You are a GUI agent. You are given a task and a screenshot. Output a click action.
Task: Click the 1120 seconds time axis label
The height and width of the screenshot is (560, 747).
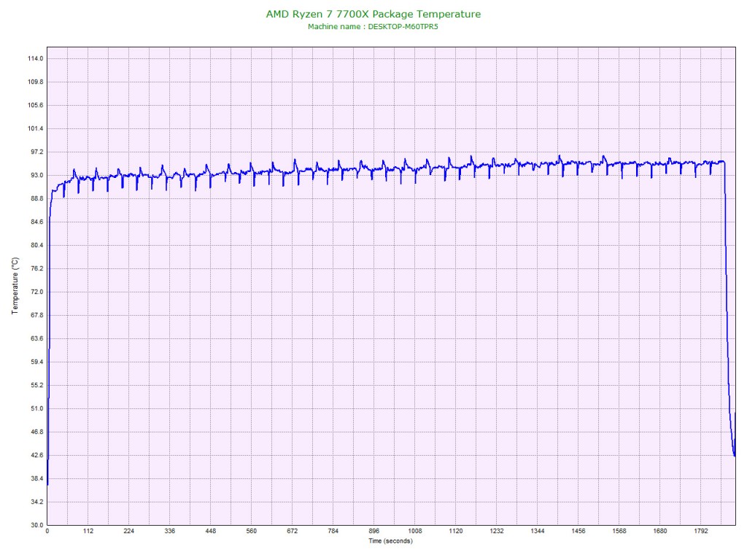[x=456, y=532]
